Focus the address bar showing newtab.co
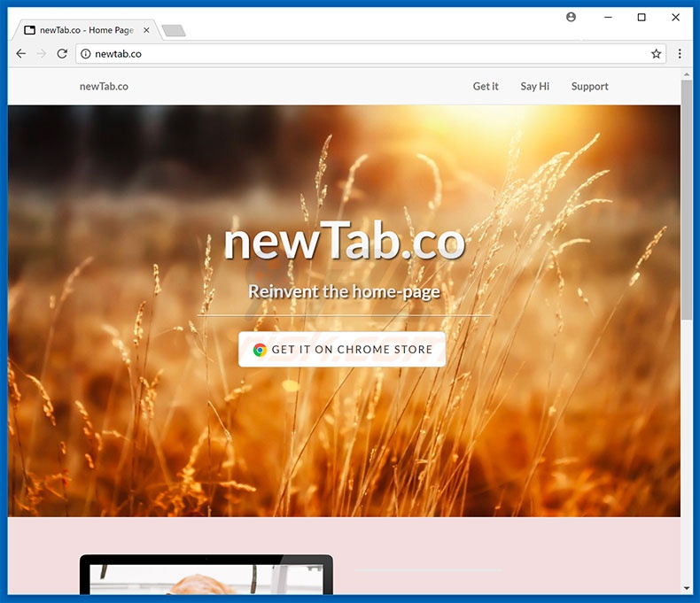The height and width of the screenshot is (603, 700). tap(370, 54)
